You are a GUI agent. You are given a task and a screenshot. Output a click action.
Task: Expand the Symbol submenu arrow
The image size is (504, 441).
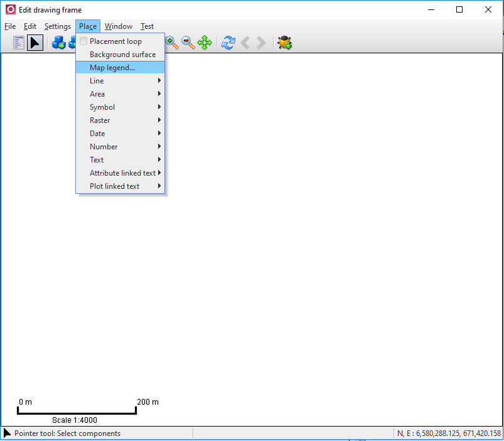coord(159,107)
